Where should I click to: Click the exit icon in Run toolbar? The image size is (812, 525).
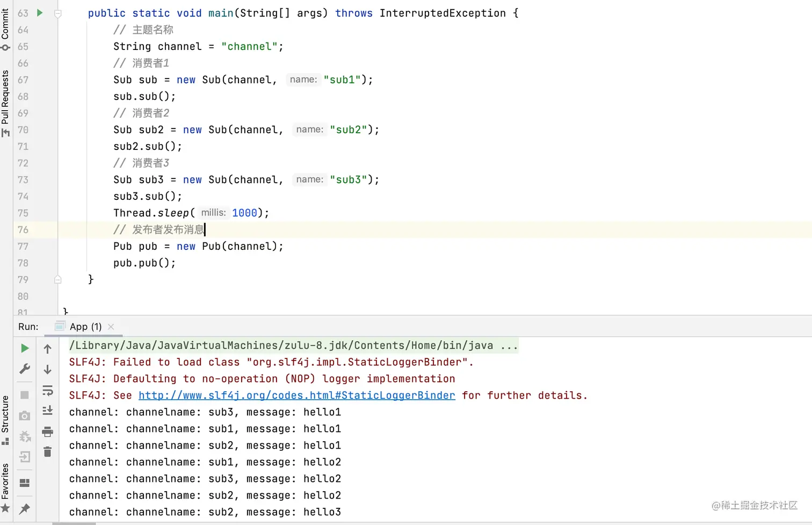click(25, 457)
